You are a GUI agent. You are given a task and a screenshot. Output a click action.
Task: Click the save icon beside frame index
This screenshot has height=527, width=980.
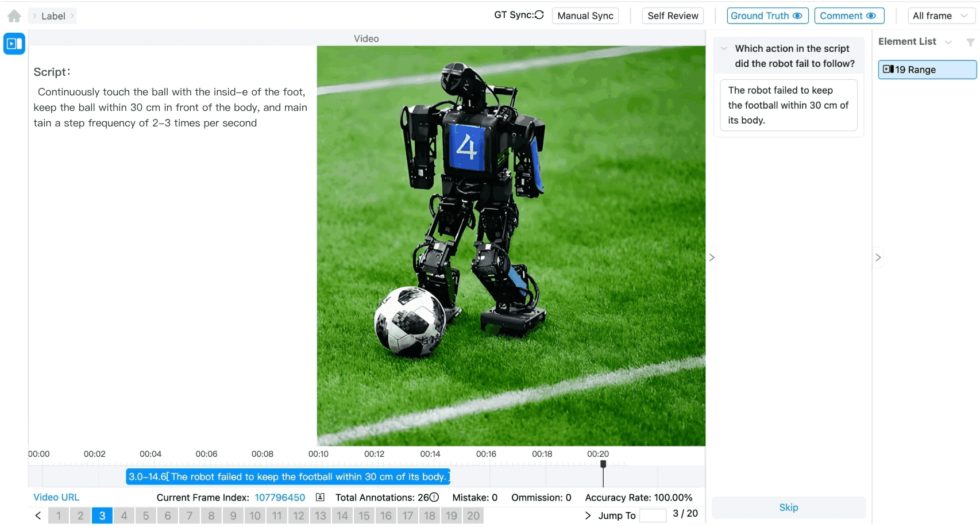click(320, 497)
